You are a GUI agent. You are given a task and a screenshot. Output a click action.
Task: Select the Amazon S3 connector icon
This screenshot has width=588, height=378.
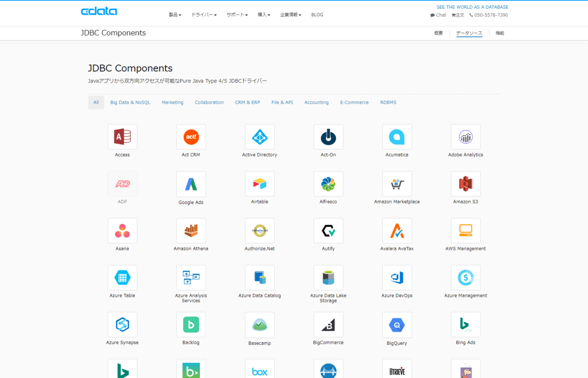coord(465,184)
